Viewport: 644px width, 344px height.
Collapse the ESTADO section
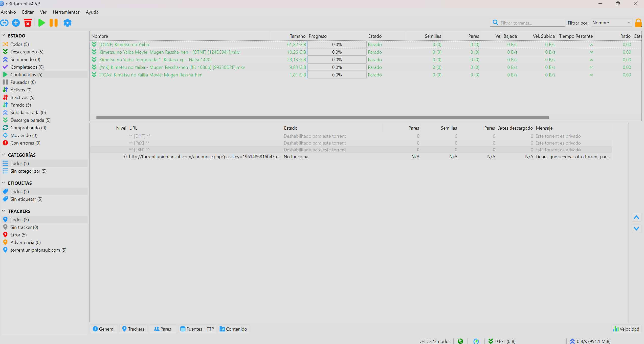[x=4, y=36]
